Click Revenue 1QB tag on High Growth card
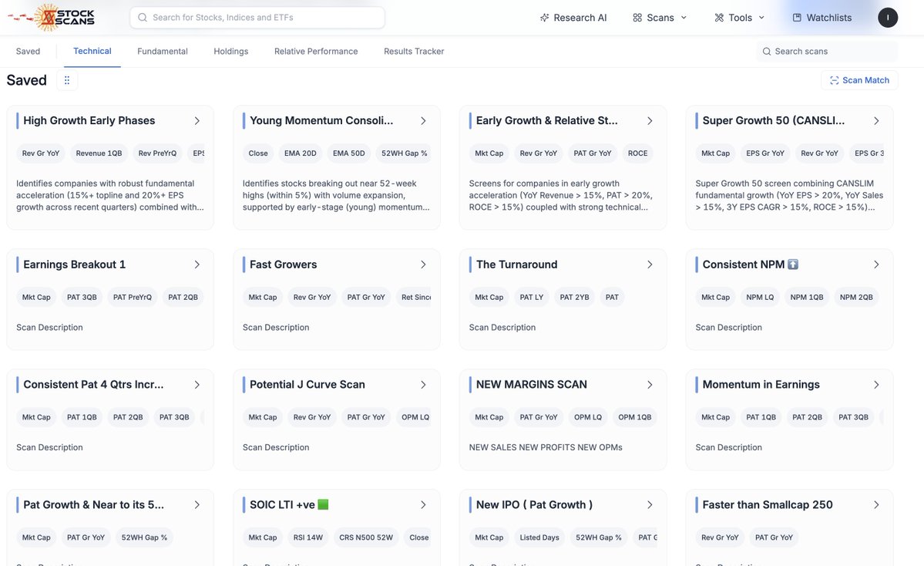Viewport: 924px width, 566px height. pos(99,153)
